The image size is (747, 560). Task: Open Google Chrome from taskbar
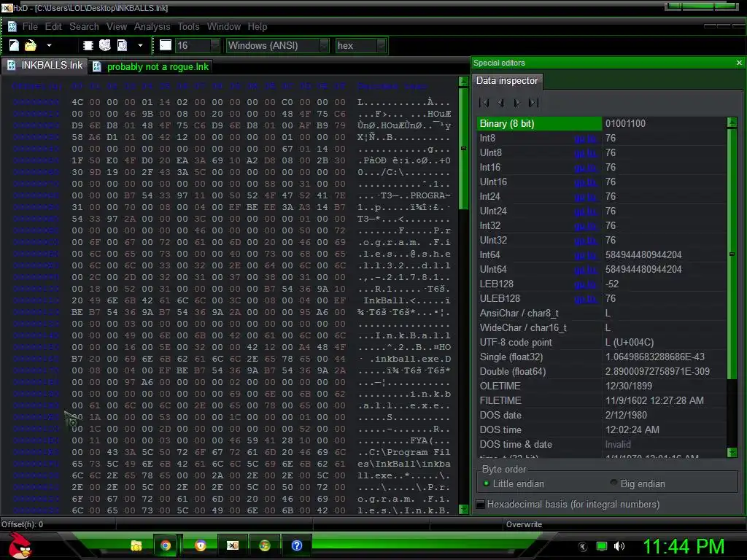[x=166, y=545]
